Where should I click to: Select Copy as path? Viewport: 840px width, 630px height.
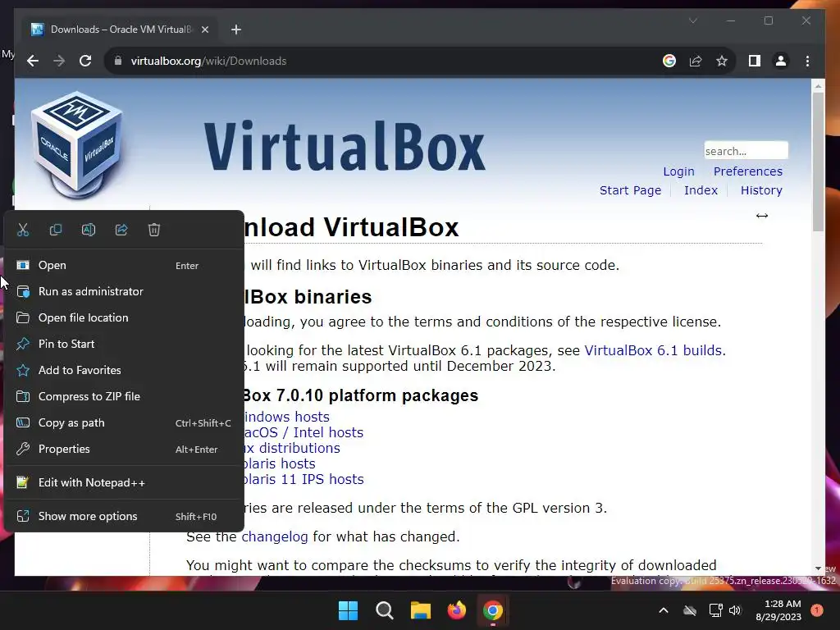(124, 422)
